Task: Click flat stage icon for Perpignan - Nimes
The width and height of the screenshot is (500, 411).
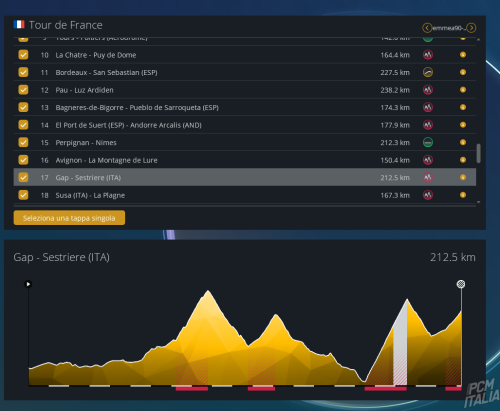Action: (x=428, y=142)
